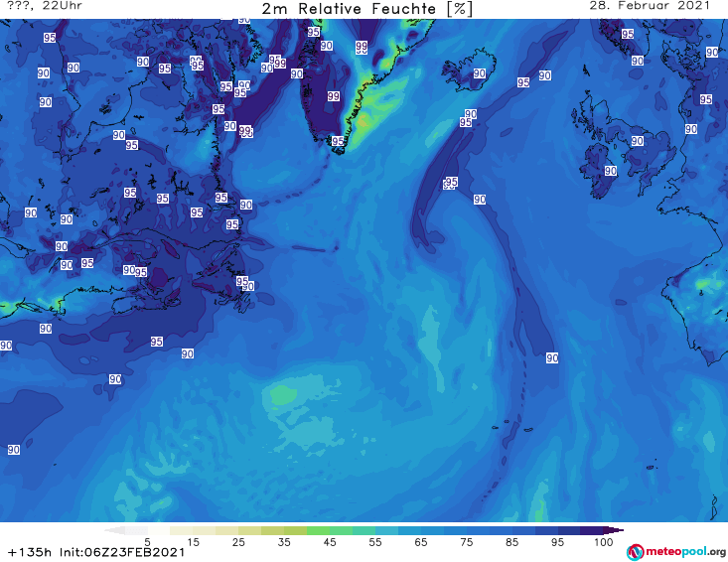Click the "???, 22Uhr" time label
728x562 pixels.
(45, 6)
